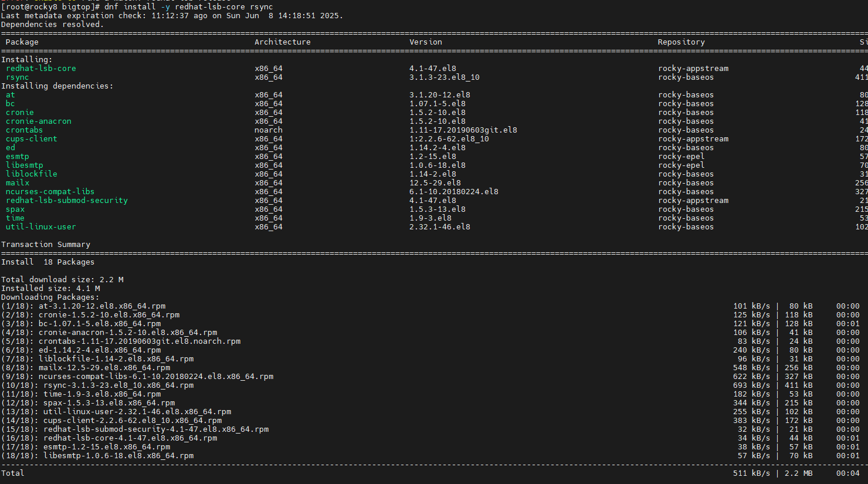
Task: Click the 'Transaction Summary' heading
Action: pyautogui.click(x=46, y=245)
